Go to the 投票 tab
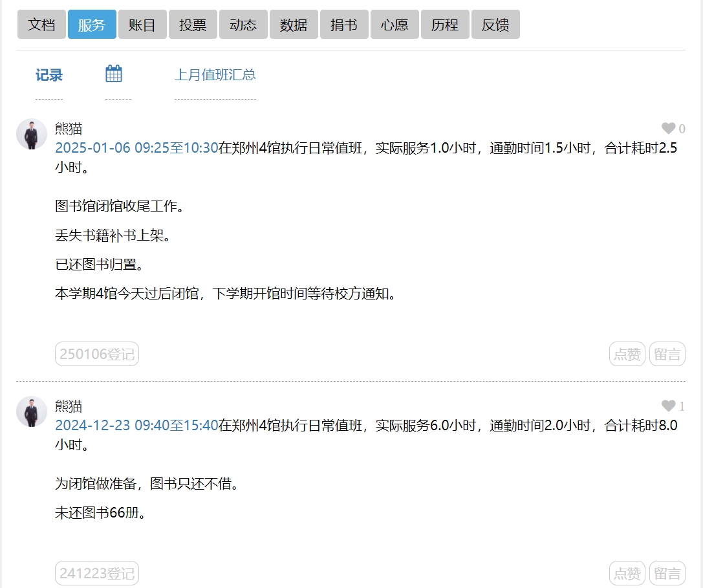The width and height of the screenshot is (703, 588). pos(193,25)
